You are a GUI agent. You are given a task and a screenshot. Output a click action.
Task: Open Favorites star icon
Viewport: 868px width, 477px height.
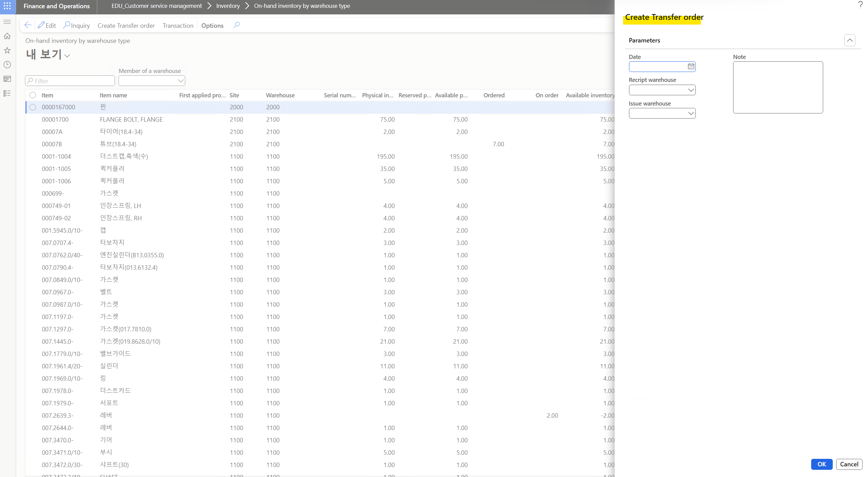[7, 50]
